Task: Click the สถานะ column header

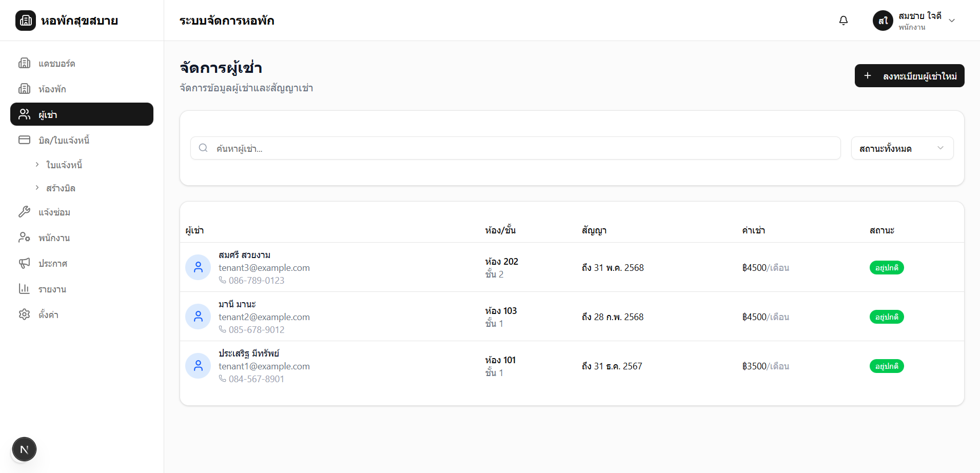Action: point(882,230)
